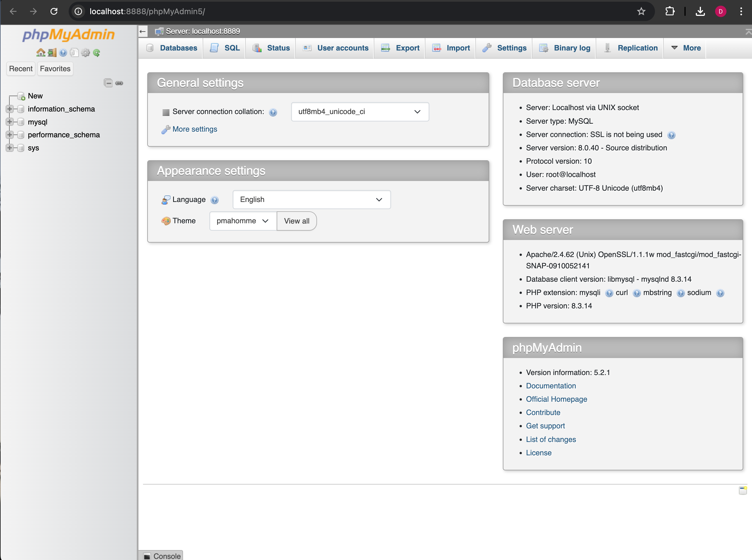Click the log out door icon
Screen dimensions: 752x560
click(x=52, y=52)
